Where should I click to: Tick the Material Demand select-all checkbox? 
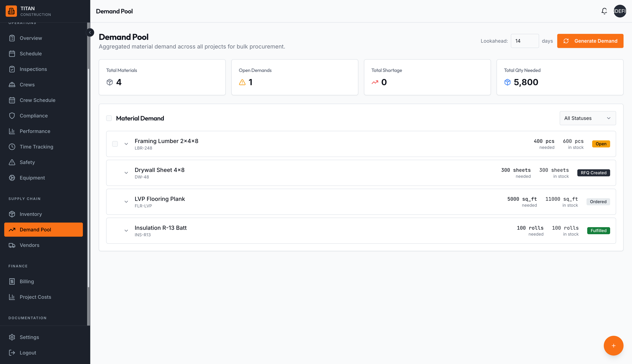click(x=109, y=118)
